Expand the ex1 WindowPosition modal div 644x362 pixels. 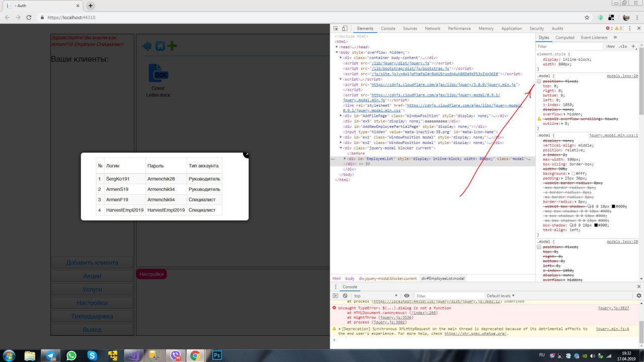tap(341, 137)
